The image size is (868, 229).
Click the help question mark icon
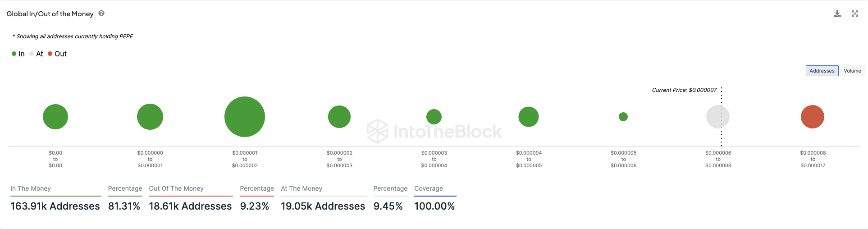[x=101, y=14]
